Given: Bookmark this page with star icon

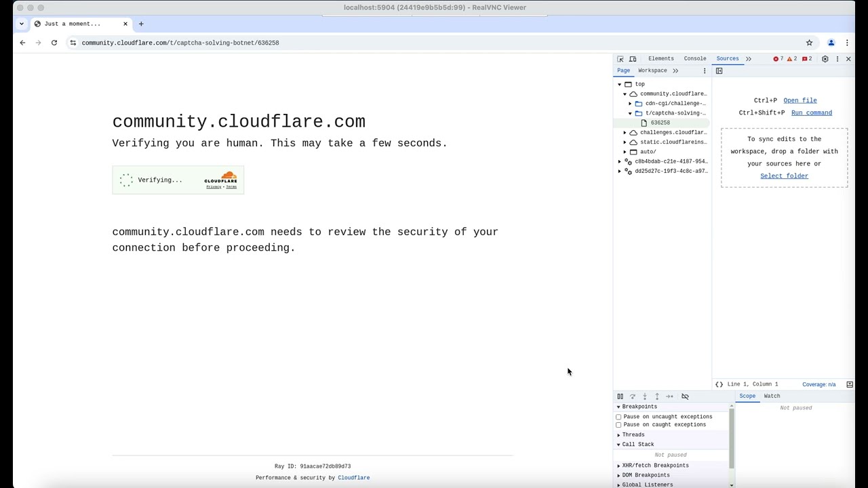Looking at the screenshot, I should click(x=809, y=43).
